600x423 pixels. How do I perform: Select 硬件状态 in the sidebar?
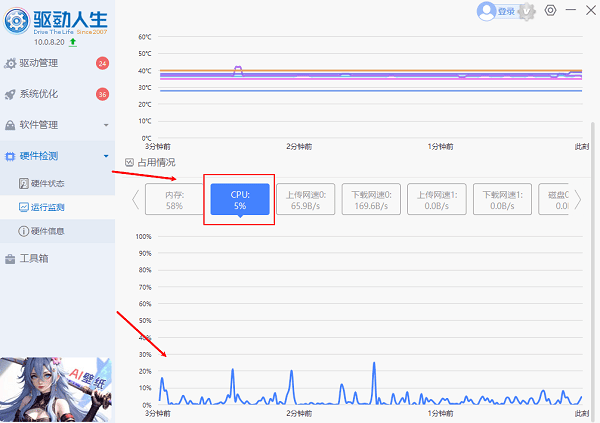[47, 184]
